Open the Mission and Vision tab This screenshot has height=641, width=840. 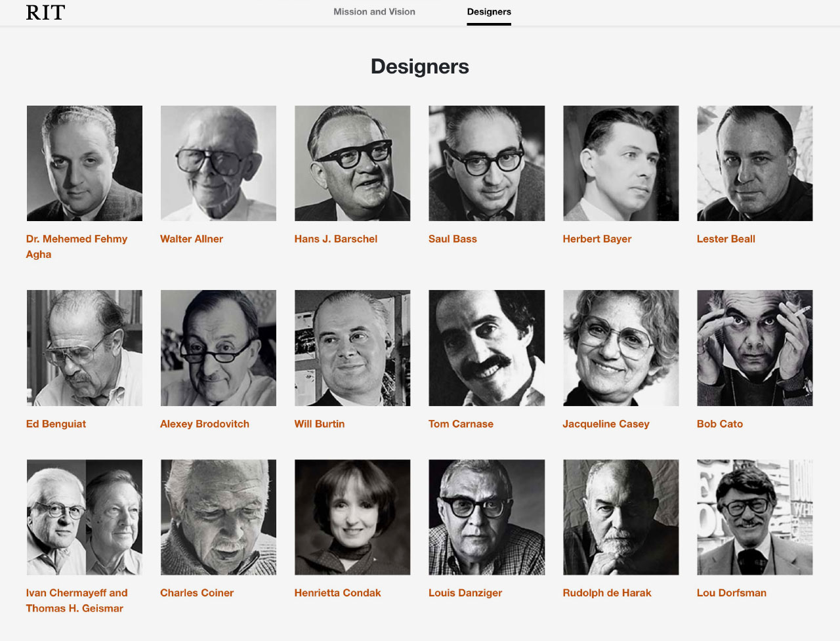[374, 12]
